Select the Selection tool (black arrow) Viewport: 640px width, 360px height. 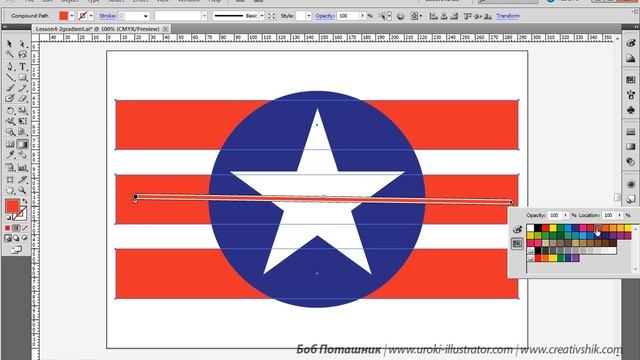10,44
